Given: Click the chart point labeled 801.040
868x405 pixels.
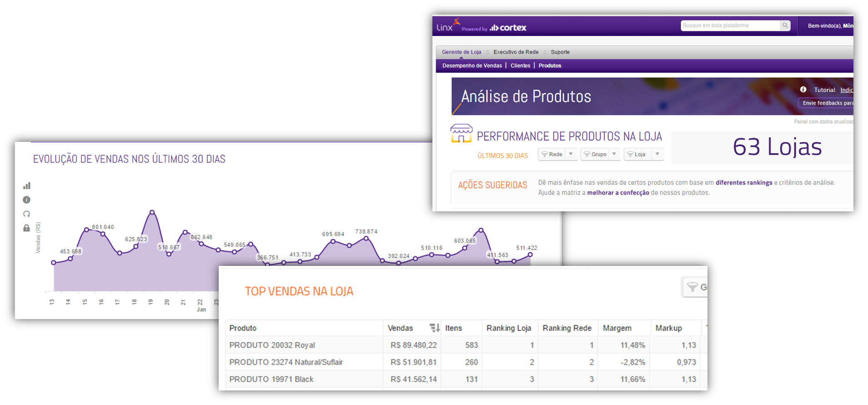Looking at the screenshot, I should click(x=103, y=234).
